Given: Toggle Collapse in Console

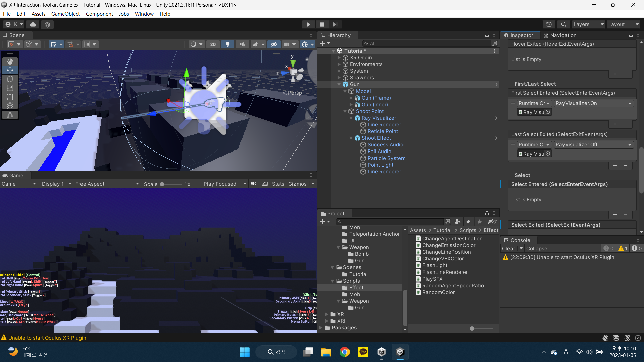Looking at the screenshot, I should 537,249.
